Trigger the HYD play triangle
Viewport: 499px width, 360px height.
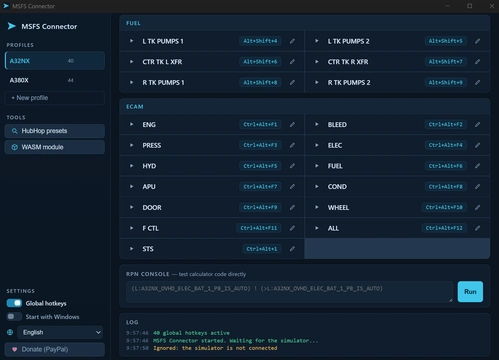click(x=131, y=166)
